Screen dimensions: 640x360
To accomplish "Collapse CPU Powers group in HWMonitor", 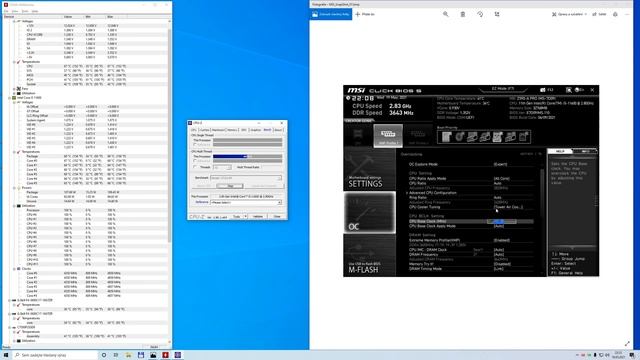I will [x=14, y=188].
